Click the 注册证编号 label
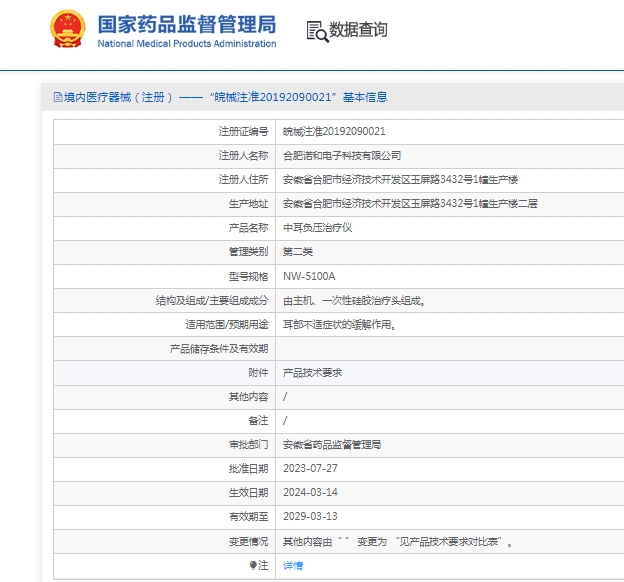This screenshot has width=624, height=582. (x=244, y=131)
